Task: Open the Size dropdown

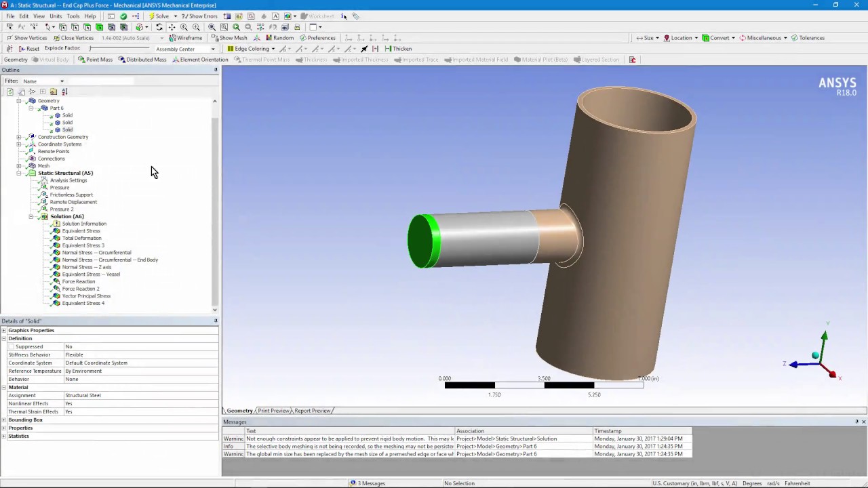Action: (x=648, y=38)
